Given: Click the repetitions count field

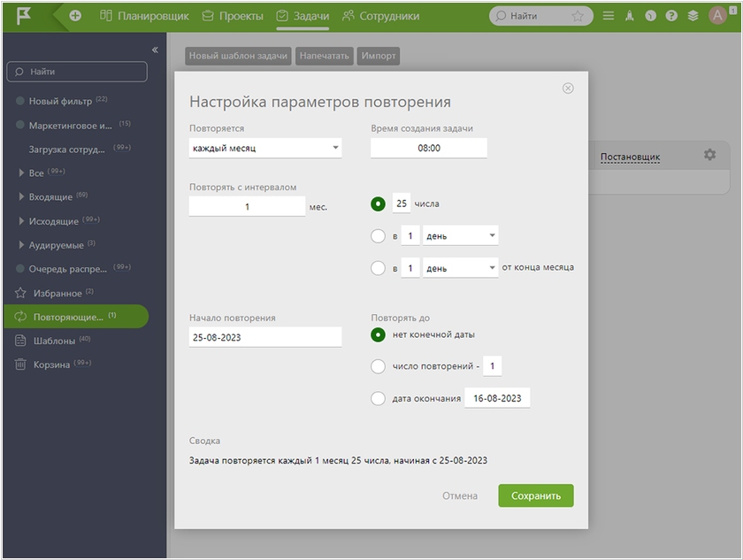Looking at the screenshot, I should (x=493, y=365).
